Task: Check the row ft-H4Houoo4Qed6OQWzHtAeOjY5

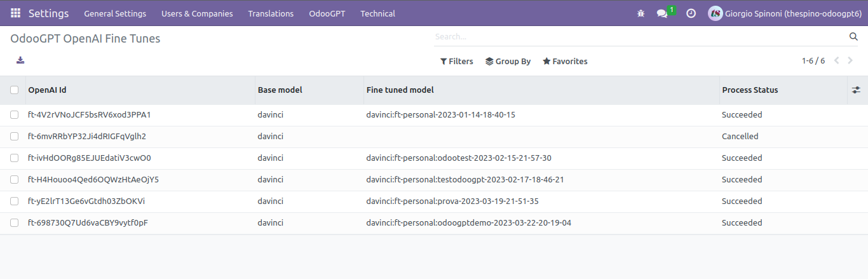Action: tap(14, 180)
